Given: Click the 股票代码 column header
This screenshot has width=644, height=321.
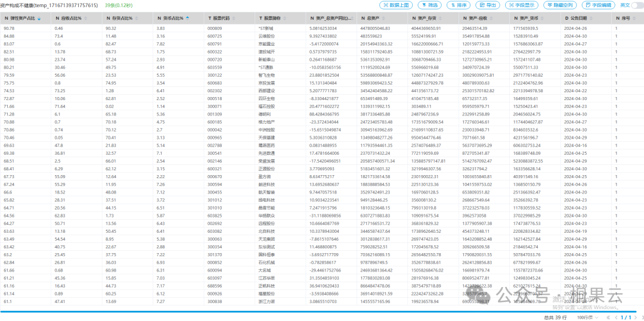Looking at the screenshot, I should [224, 18].
